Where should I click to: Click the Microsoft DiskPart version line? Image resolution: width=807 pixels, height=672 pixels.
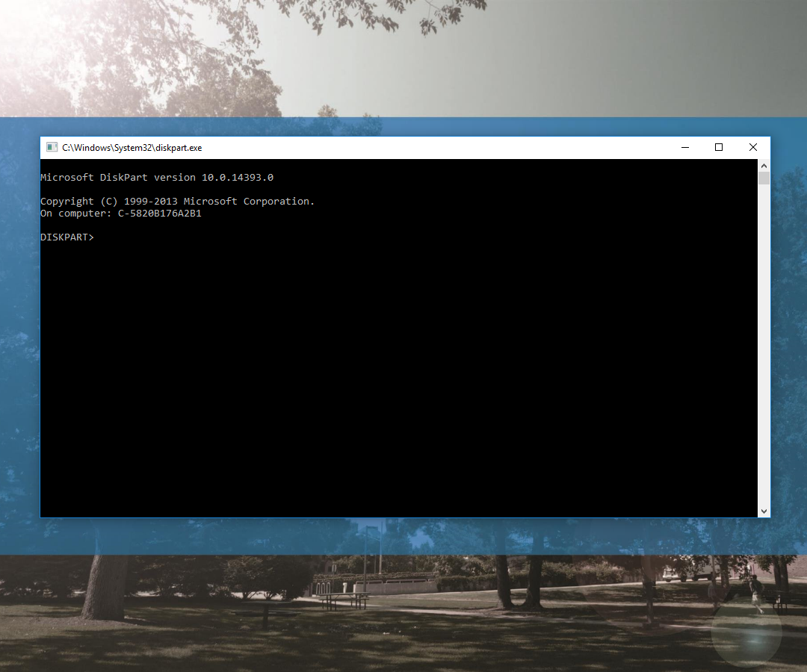(x=157, y=177)
